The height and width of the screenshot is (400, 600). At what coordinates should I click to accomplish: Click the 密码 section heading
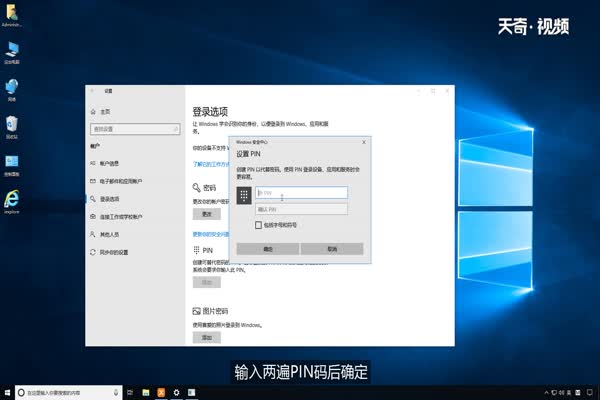click(210, 188)
